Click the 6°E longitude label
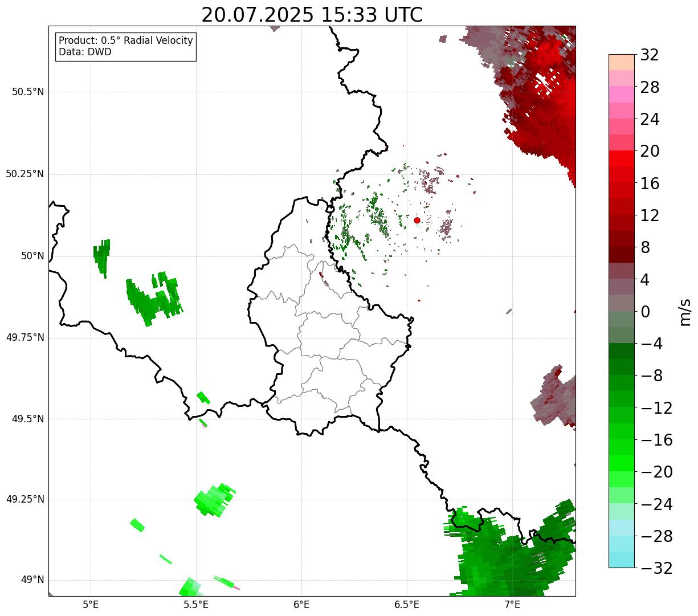This screenshot has height=616, width=698. pyautogui.click(x=301, y=605)
